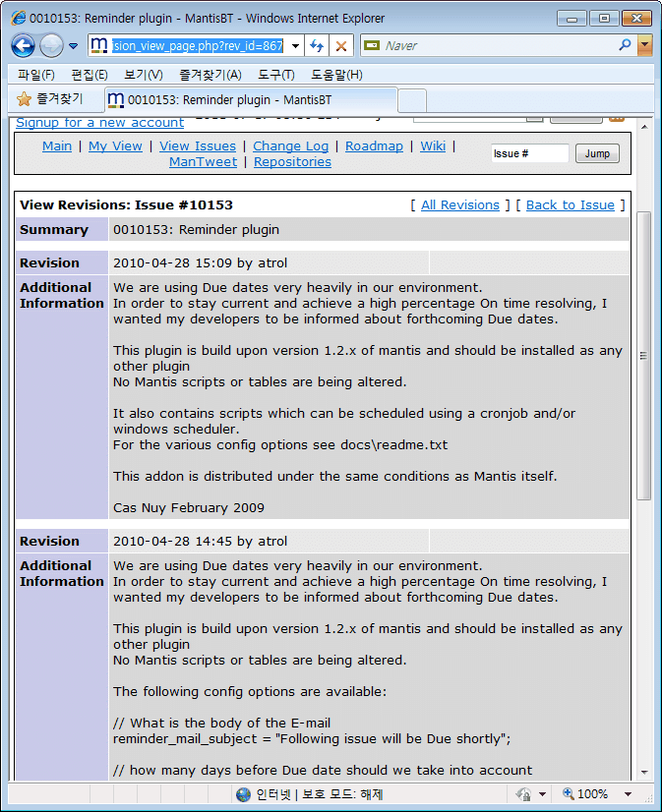Click the Naver search provider icon

tap(372, 45)
